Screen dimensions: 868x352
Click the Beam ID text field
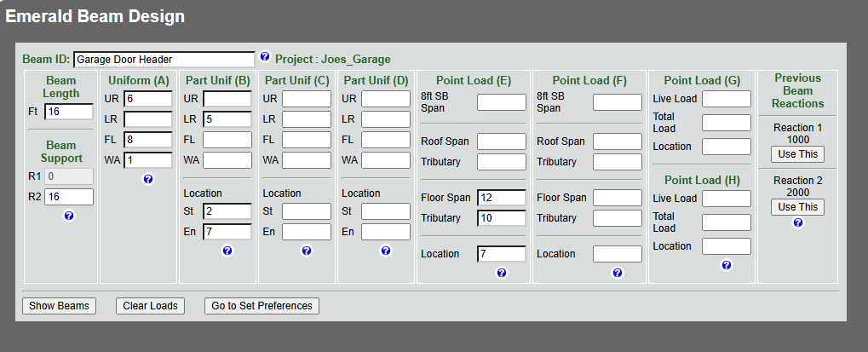[x=164, y=59]
